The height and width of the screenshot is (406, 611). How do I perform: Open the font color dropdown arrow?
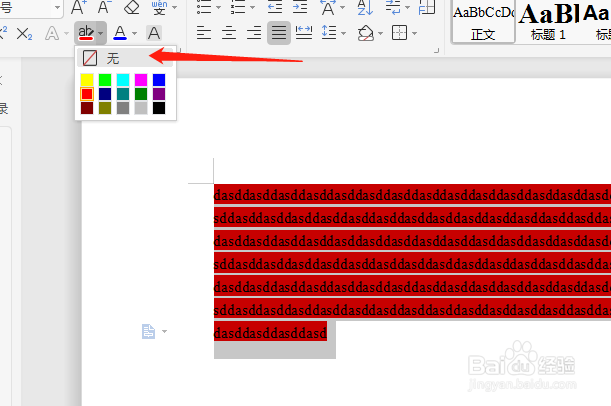(134, 34)
